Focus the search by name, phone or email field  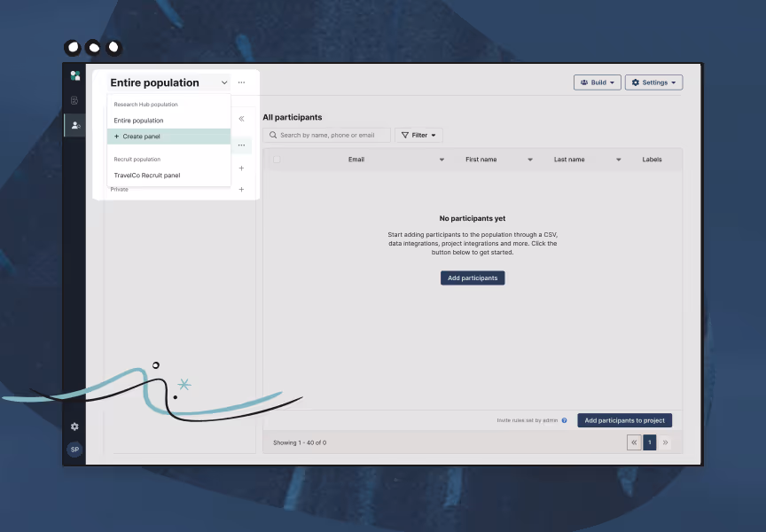(326, 136)
